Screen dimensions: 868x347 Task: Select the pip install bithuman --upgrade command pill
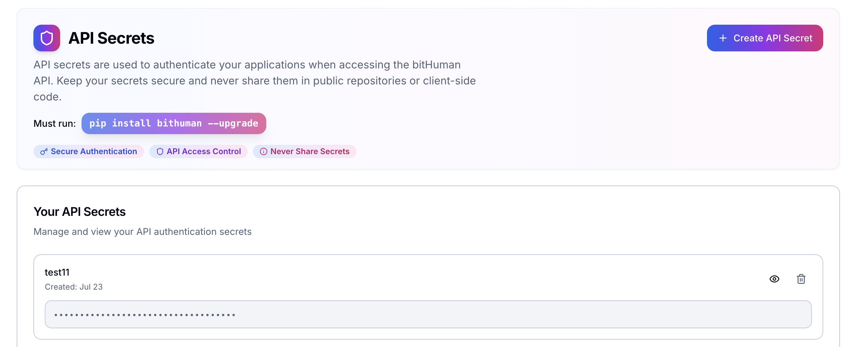click(x=174, y=123)
